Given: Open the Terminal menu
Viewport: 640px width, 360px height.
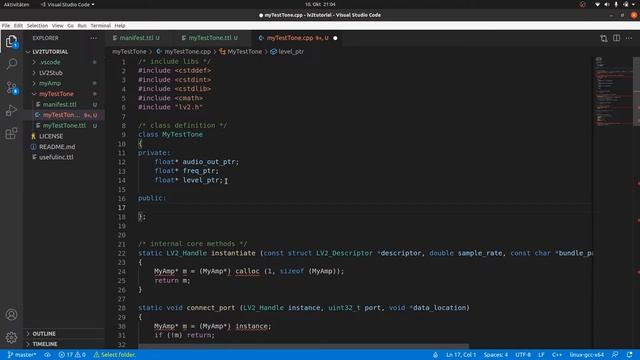Looking at the screenshot, I should click(100, 25).
